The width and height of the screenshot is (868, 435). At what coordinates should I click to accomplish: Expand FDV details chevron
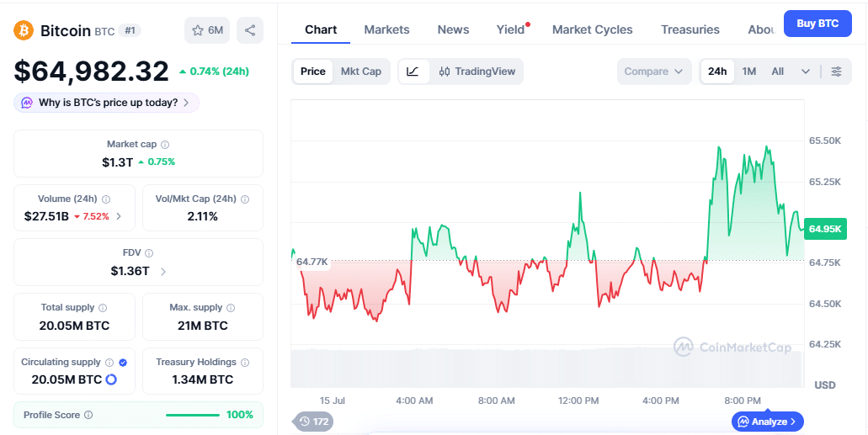point(162,271)
